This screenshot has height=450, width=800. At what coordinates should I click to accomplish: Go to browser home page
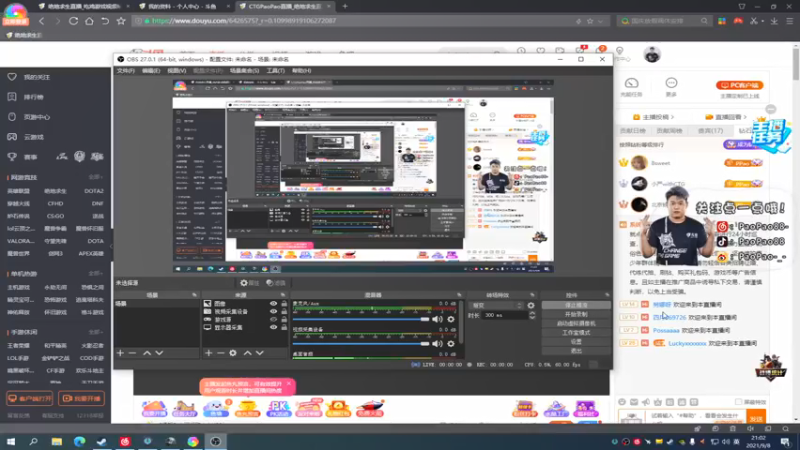coord(89,21)
